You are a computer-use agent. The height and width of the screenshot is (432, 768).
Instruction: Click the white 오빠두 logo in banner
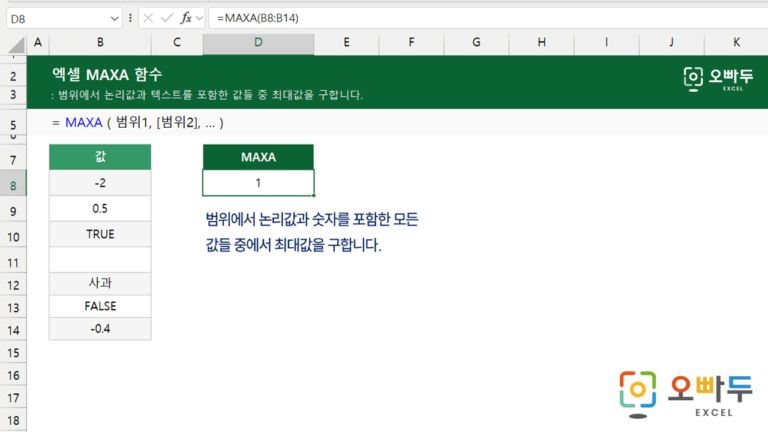pos(718,79)
